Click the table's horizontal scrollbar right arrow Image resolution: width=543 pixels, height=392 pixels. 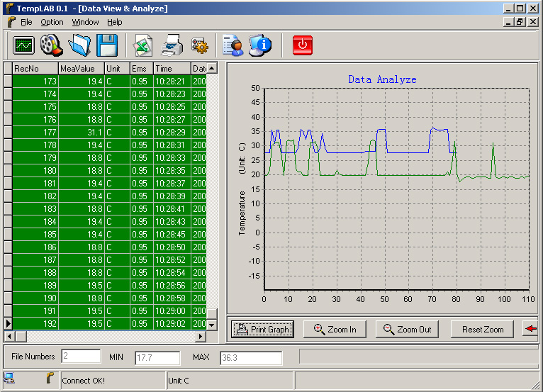pos(200,336)
